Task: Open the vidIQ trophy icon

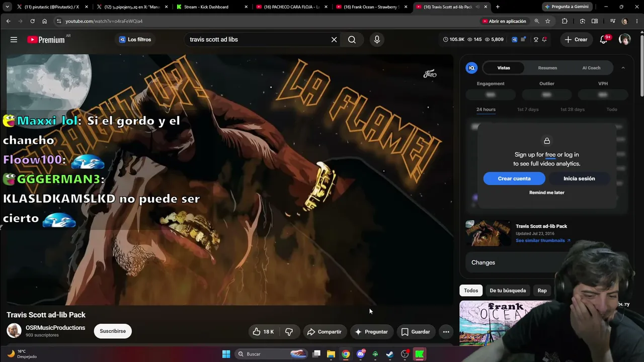Action: click(x=536, y=40)
